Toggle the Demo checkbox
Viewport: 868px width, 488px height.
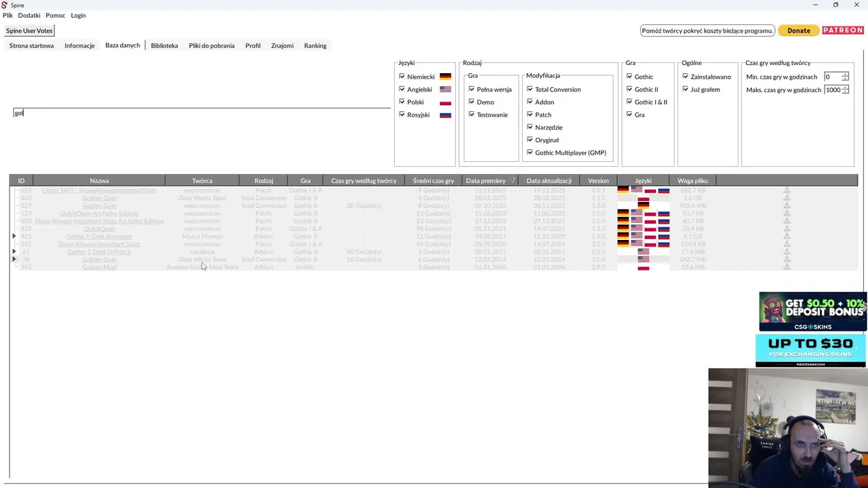pyautogui.click(x=471, y=102)
